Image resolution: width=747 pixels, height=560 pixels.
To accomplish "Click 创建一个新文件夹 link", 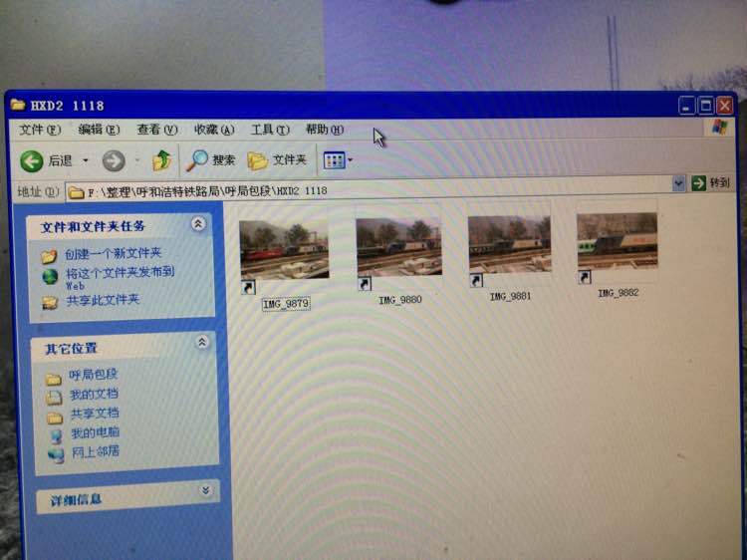I will click(x=114, y=253).
